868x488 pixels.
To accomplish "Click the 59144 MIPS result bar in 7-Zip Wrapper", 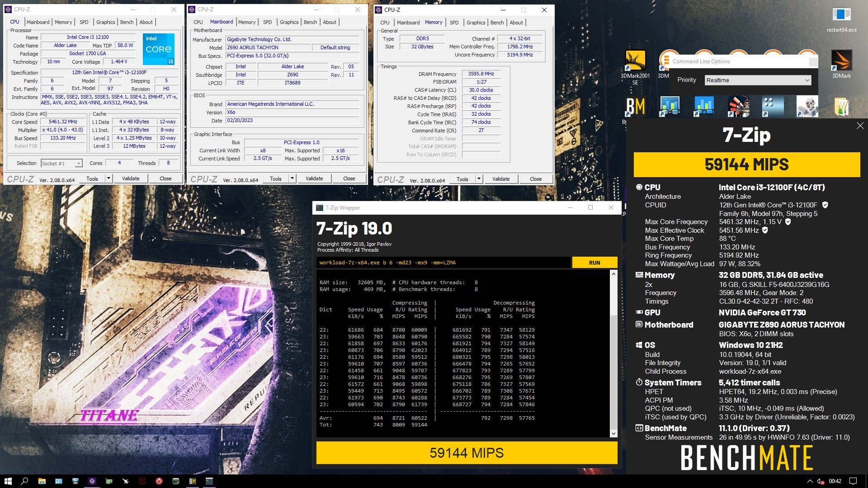I will (x=467, y=453).
